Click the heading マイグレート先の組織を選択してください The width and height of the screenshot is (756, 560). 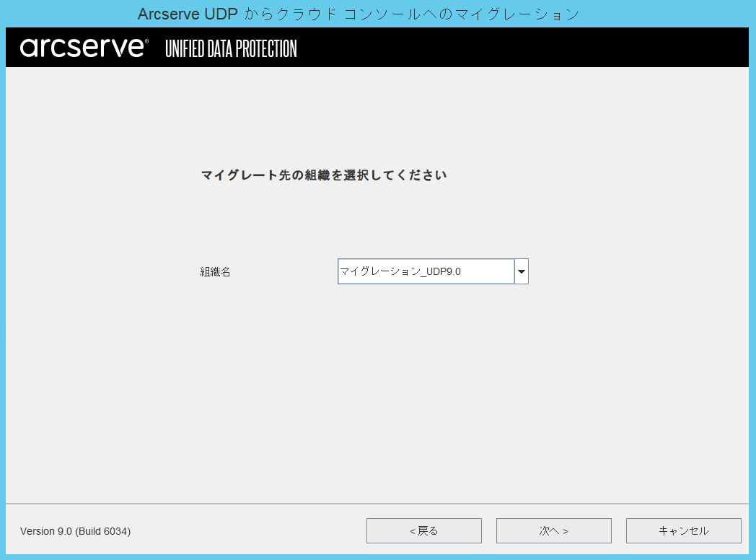tap(324, 175)
